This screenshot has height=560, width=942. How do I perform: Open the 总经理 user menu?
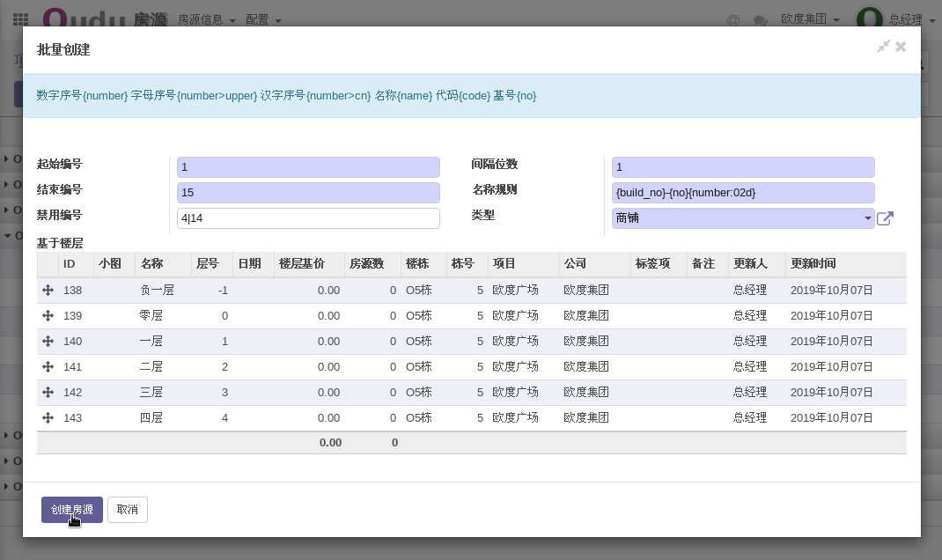(x=911, y=20)
